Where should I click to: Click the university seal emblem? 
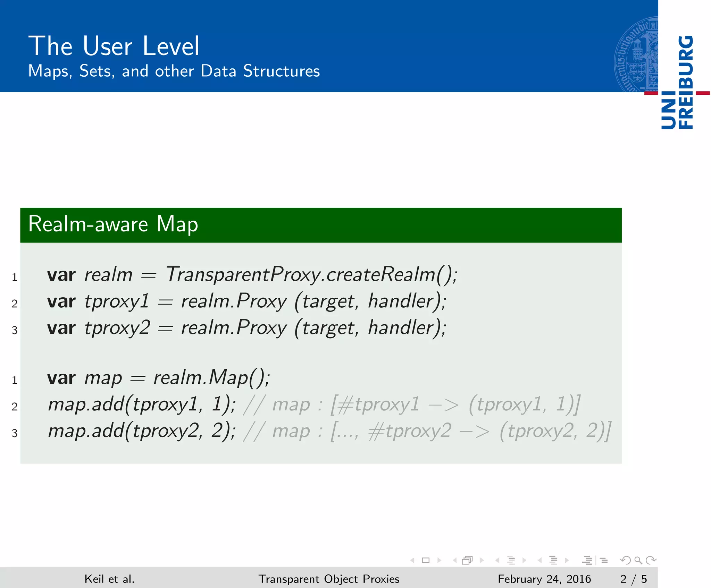point(636,54)
